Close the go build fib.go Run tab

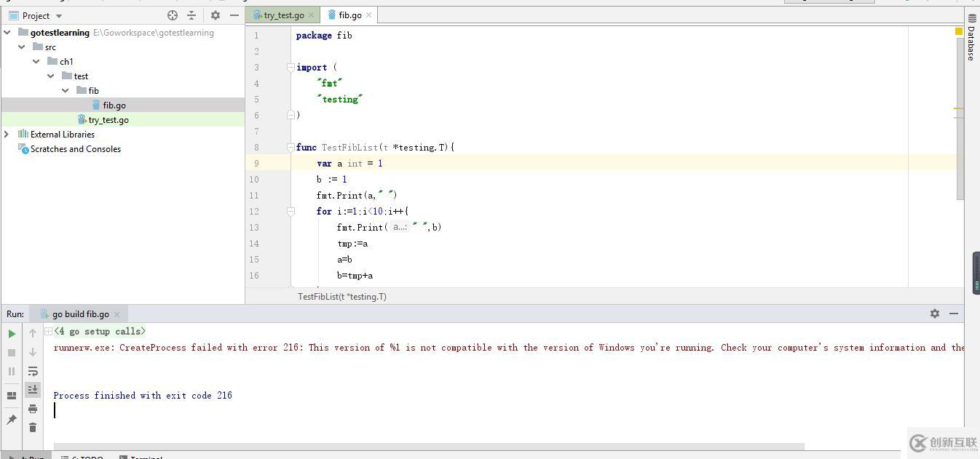tap(117, 314)
